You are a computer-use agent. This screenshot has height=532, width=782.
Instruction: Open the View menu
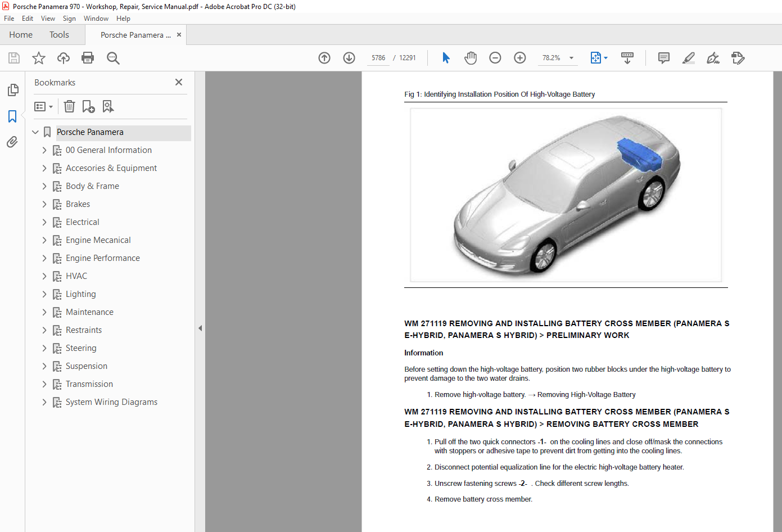48,19
